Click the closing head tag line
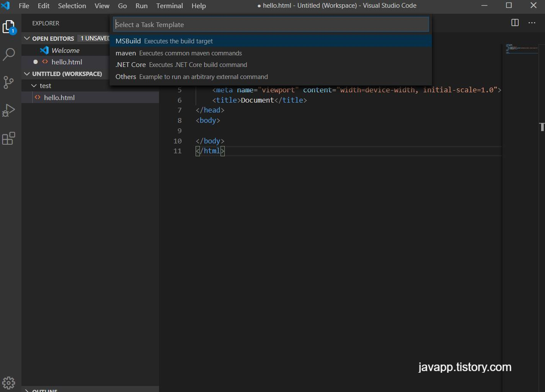This screenshot has width=545, height=392. click(x=210, y=110)
